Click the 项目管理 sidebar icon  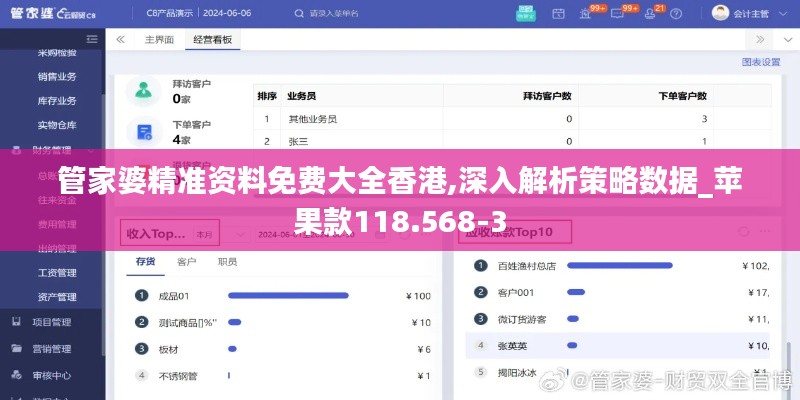17,322
